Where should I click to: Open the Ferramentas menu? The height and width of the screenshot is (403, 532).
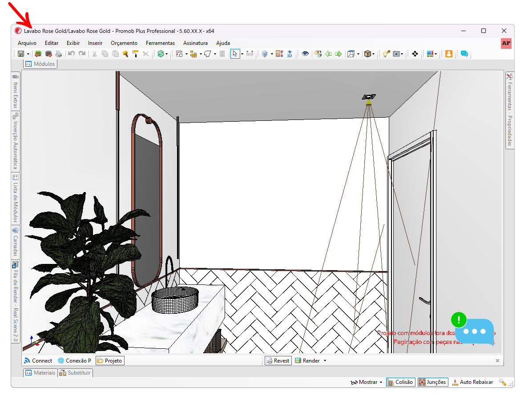pyautogui.click(x=161, y=43)
